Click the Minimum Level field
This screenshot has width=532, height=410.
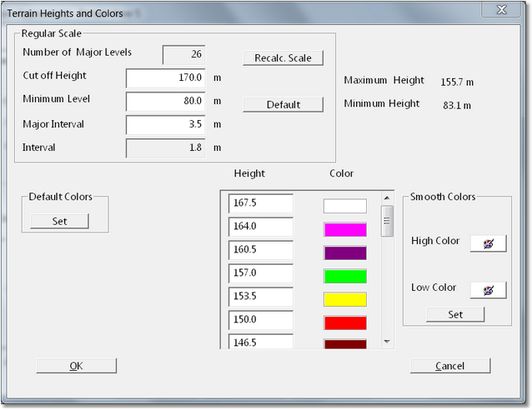(166, 102)
